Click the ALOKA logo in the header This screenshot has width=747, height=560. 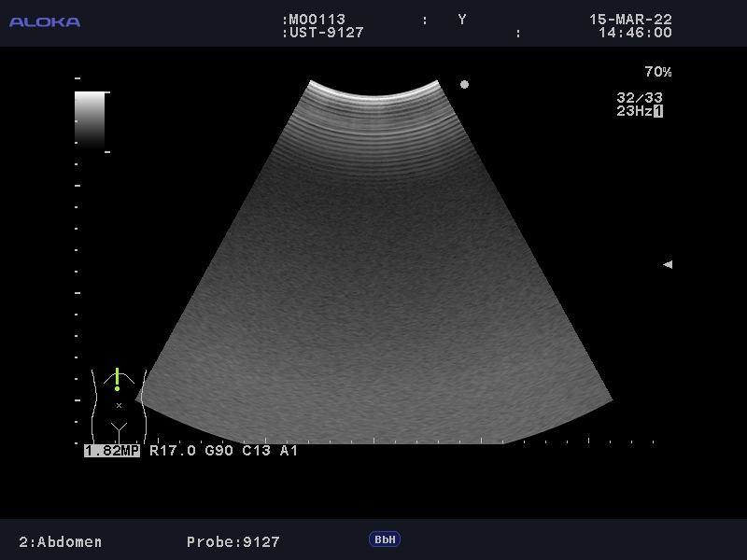coord(45,21)
